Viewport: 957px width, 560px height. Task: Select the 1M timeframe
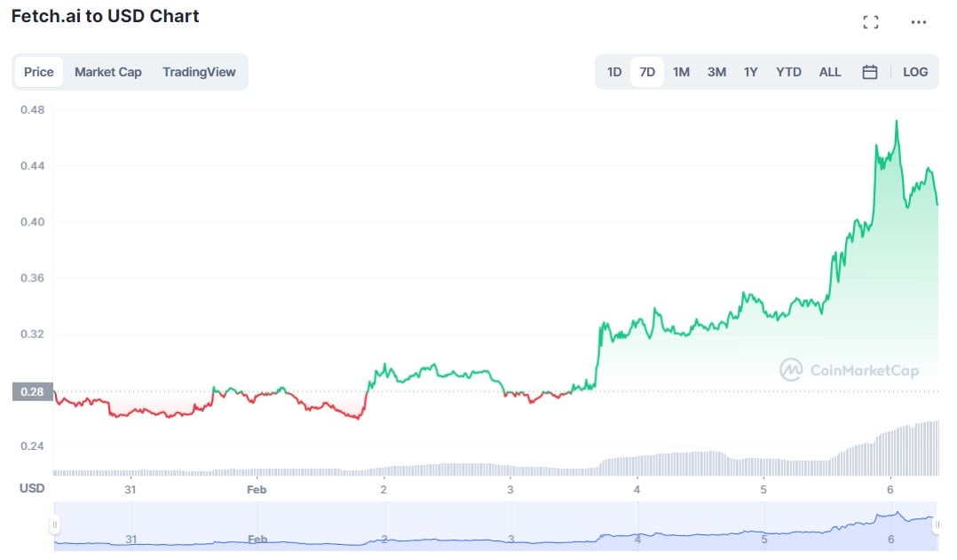pyautogui.click(x=681, y=72)
